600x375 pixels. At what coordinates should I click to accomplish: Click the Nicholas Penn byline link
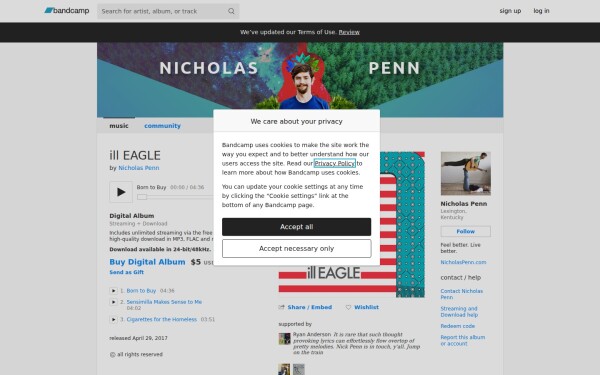[x=139, y=168]
